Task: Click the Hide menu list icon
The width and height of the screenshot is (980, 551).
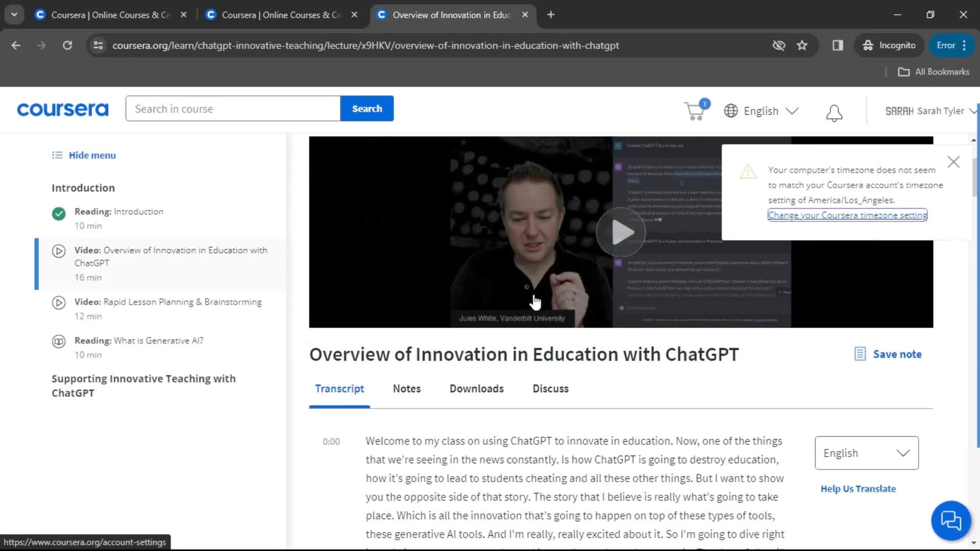Action: [57, 155]
